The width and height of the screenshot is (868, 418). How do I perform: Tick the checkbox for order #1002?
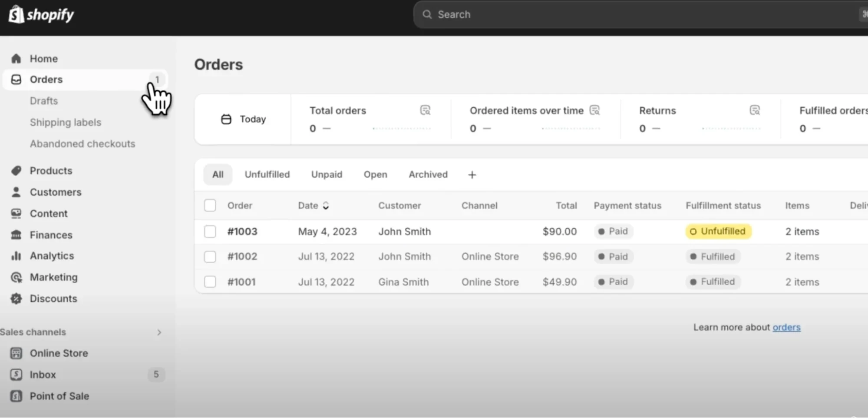coord(210,257)
